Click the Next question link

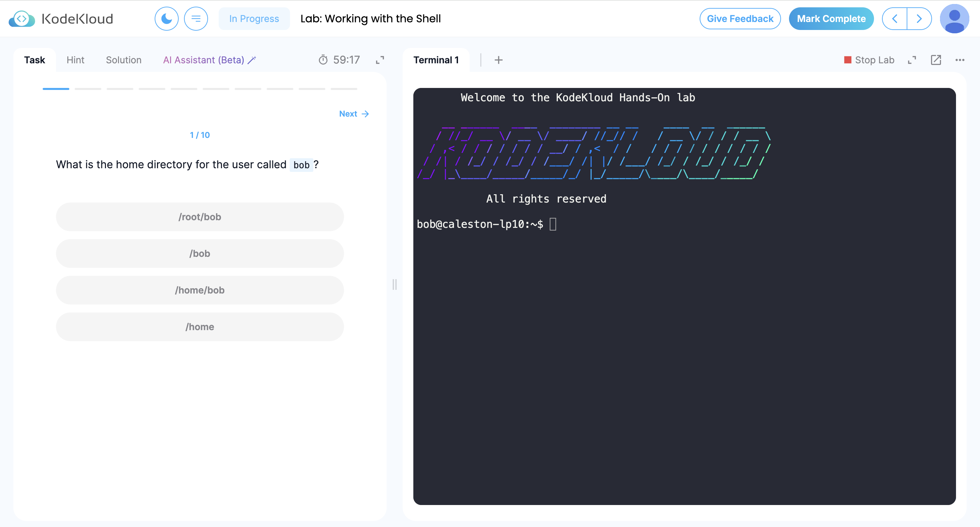tap(354, 114)
